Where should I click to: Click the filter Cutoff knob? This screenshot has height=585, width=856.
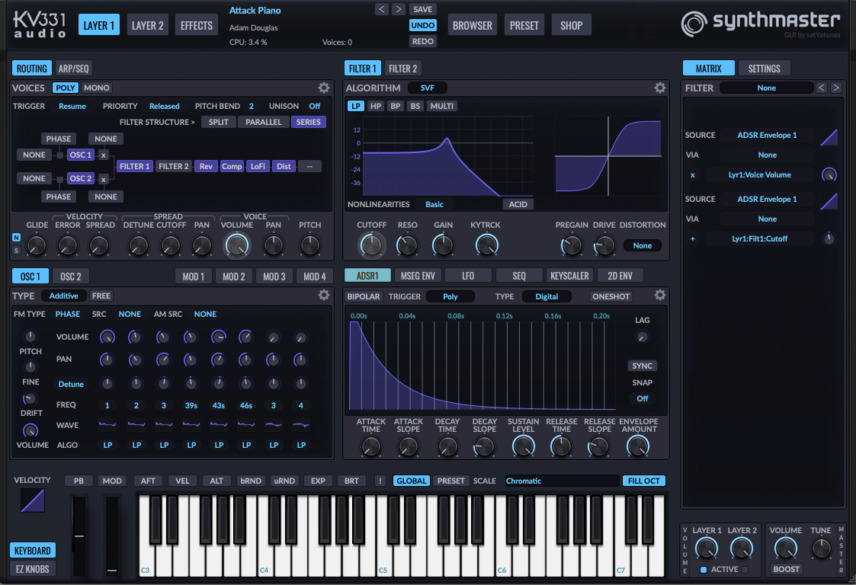click(371, 246)
